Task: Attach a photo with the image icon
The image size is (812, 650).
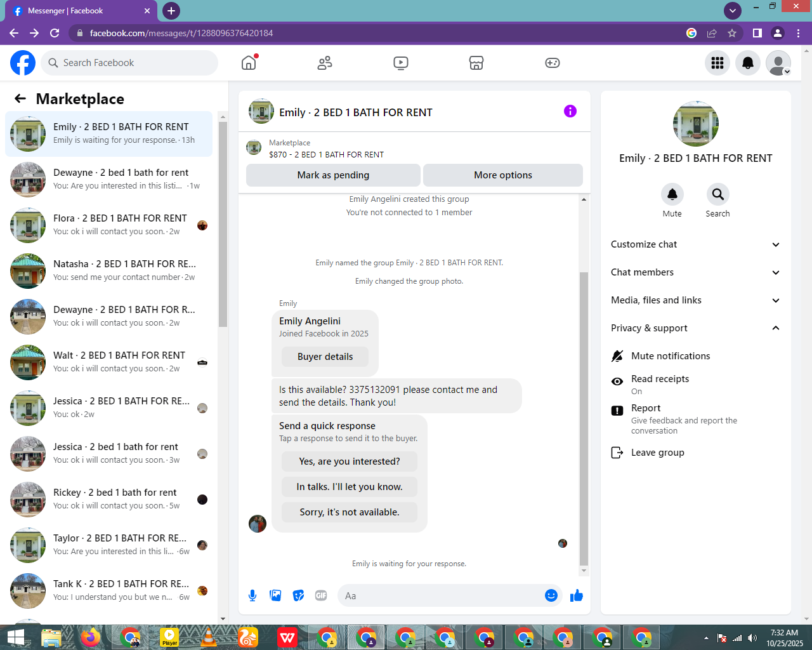Action: pos(275,595)
